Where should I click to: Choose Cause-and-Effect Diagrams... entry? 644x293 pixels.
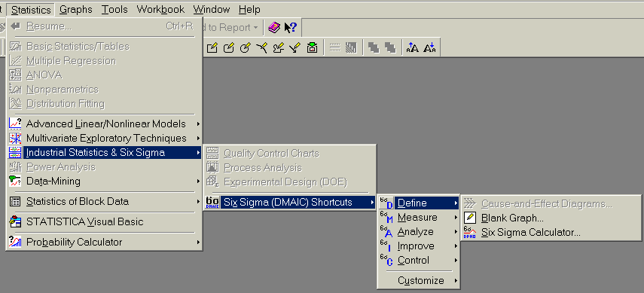[x=551, y=204]
